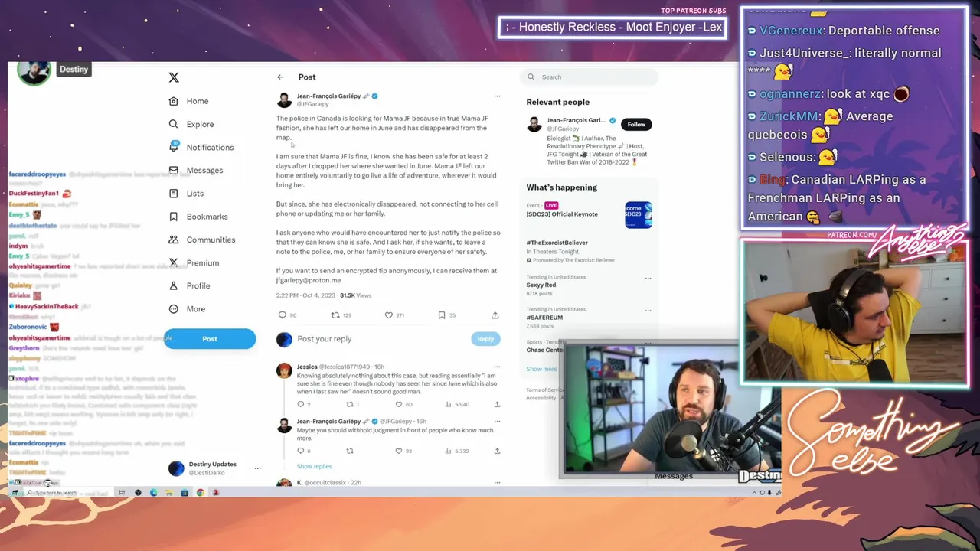Click the Premium X icon
980x551 pixels.
(173, 262)
